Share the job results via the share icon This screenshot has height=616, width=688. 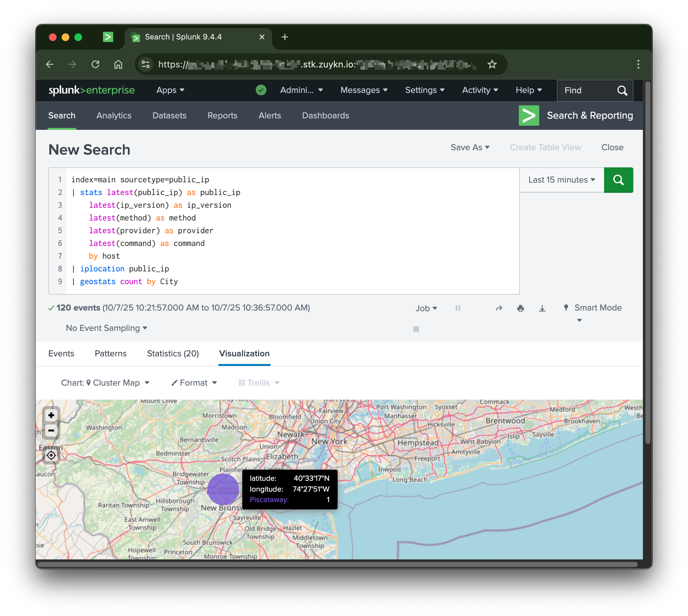point(499,308)
